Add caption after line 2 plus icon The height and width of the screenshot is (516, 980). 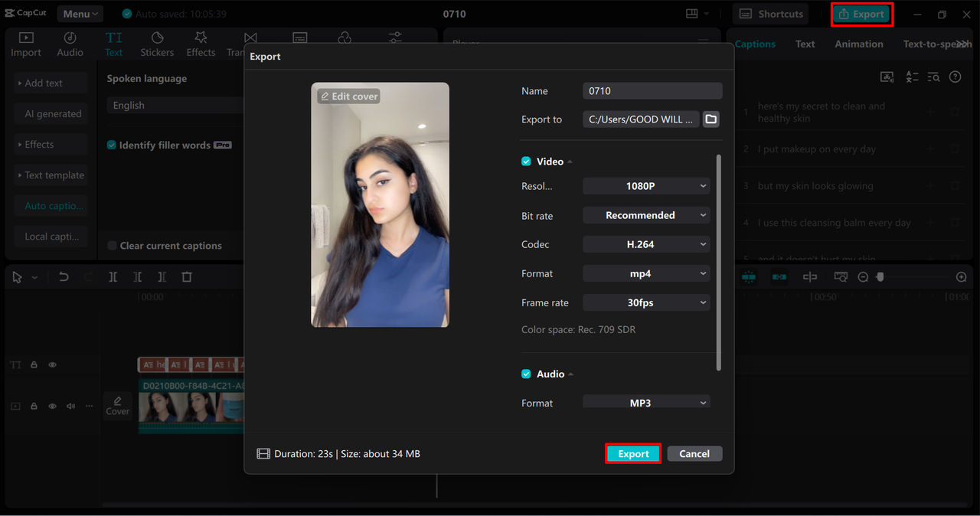[930, 149]
